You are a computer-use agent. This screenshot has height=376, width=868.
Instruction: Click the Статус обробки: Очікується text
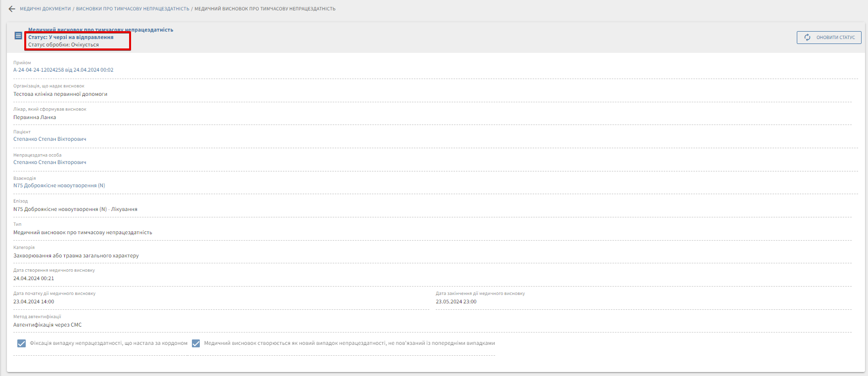coord(63,45)
